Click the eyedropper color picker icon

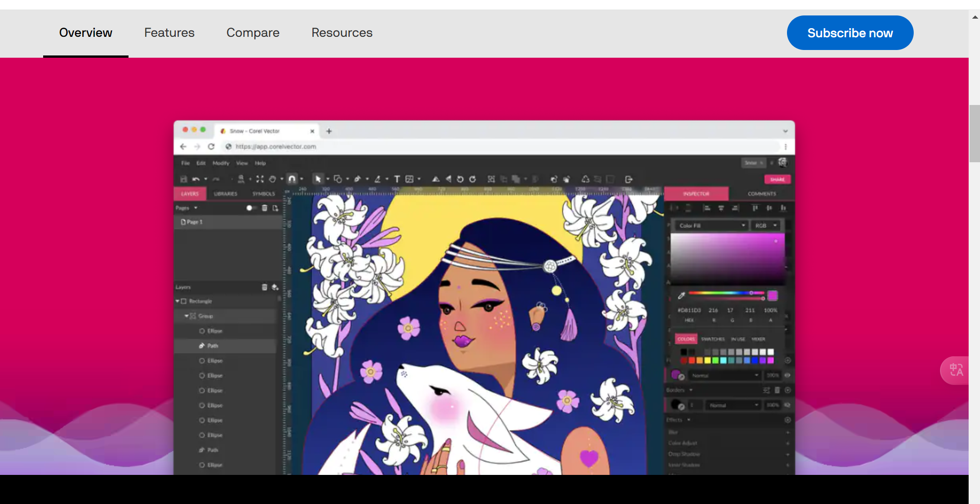[x=681, y=295]
